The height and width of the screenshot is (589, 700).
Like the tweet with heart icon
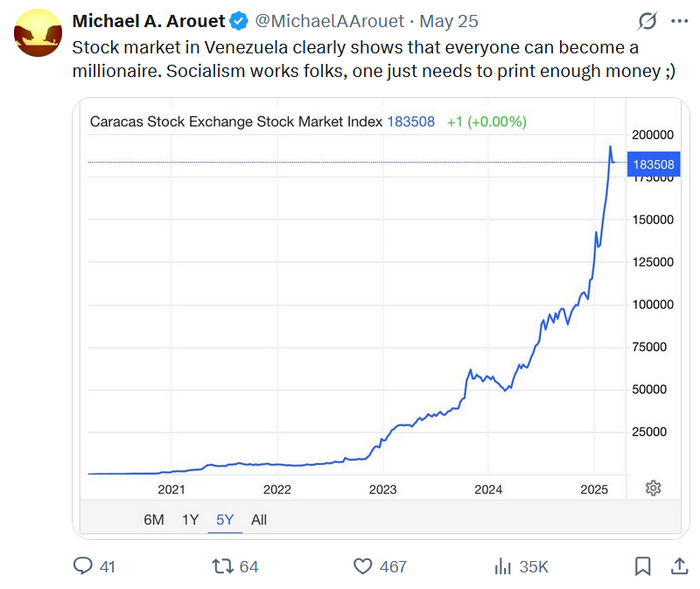click(363, 566)
